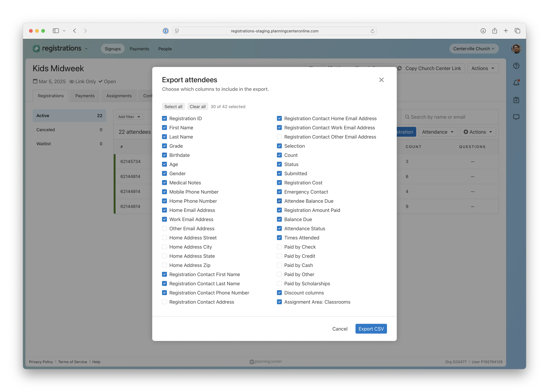This screenshot has height=392, width=549.
Task: Switch to the Signups nav item
Action: pyautogui.click(x=112, y=49)
